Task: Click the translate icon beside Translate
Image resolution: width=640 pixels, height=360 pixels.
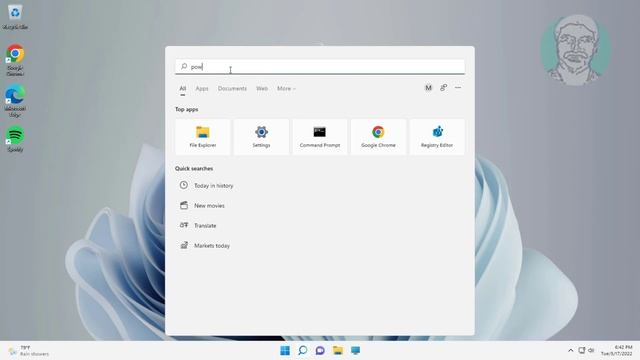Action: click(184, 225)
